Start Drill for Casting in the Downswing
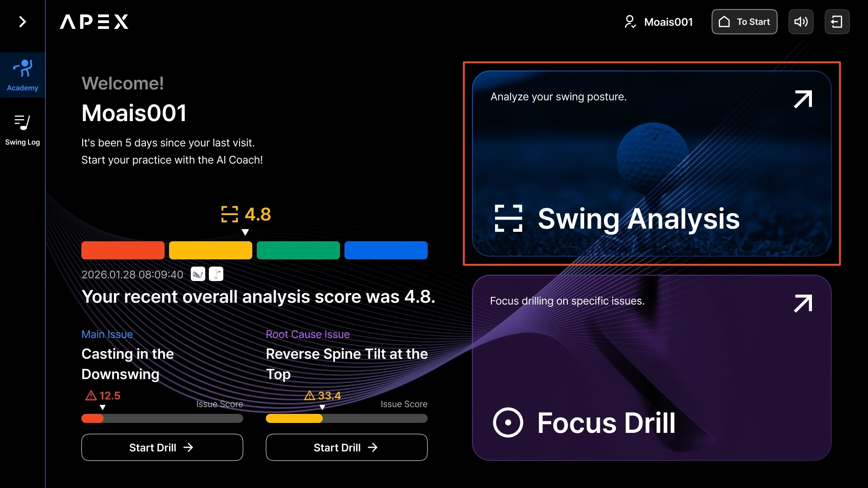 162,447
